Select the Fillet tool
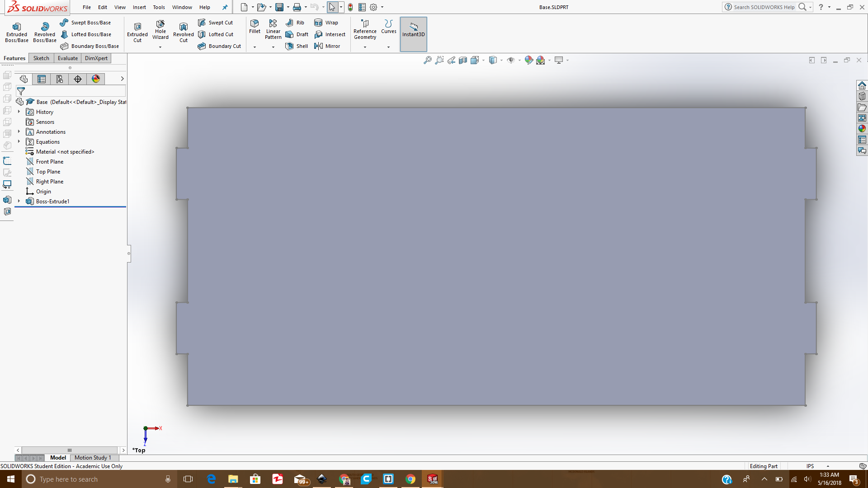Image resolution: width=868 pixels, height=488 pixels. click(x=255, y=26)
